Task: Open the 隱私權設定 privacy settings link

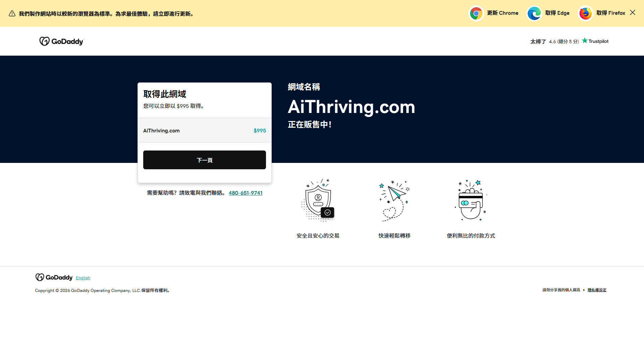Action: [597, 290]
